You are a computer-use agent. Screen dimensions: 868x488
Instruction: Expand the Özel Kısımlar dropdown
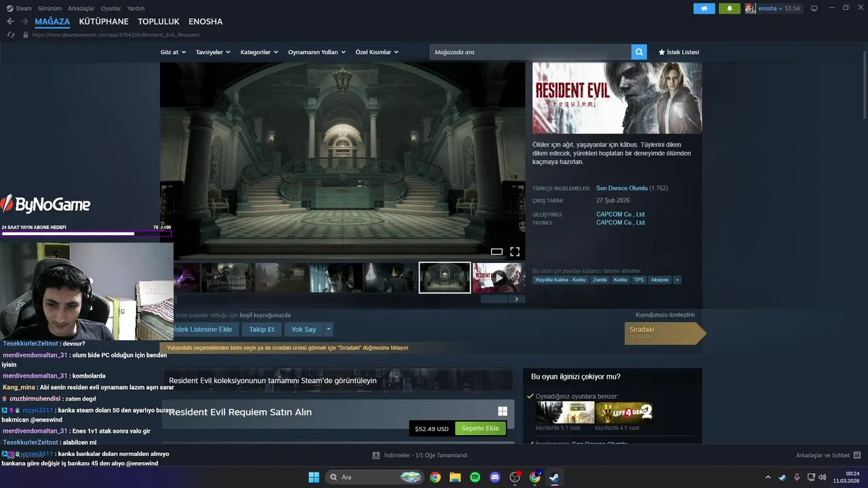(x=377, y=52)
